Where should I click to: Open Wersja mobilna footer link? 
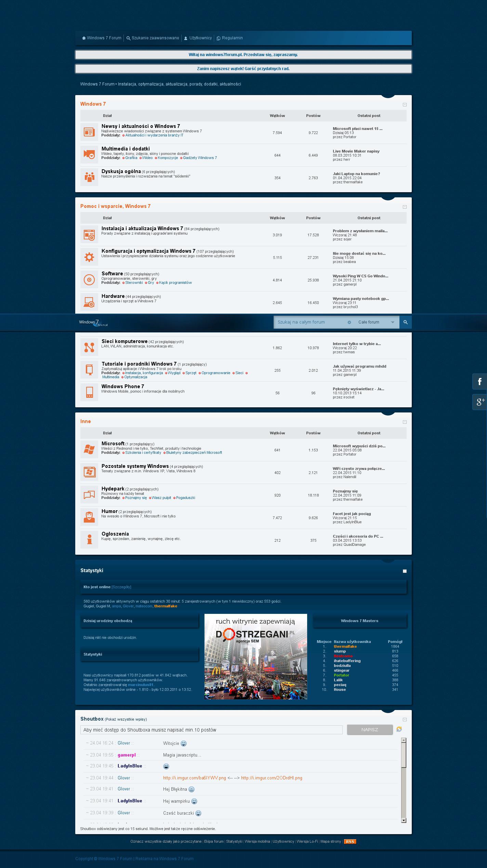click(257, 842)
